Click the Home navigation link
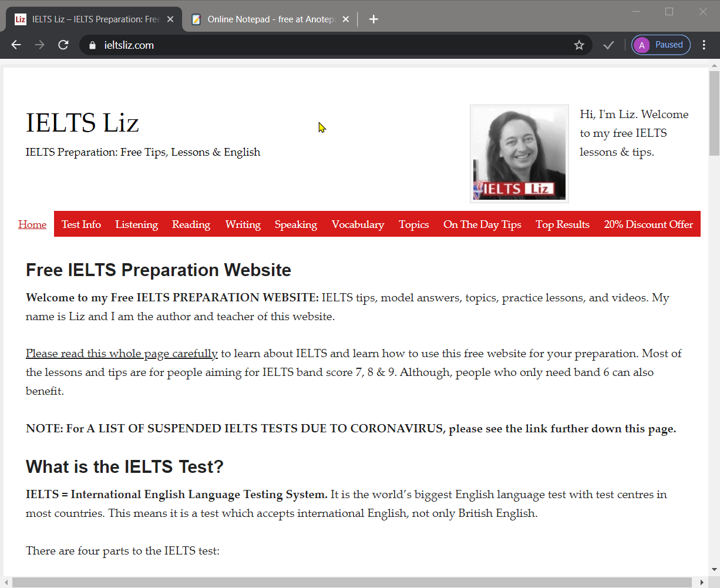Screen dimensions: 720x588 tap(32, 224)
